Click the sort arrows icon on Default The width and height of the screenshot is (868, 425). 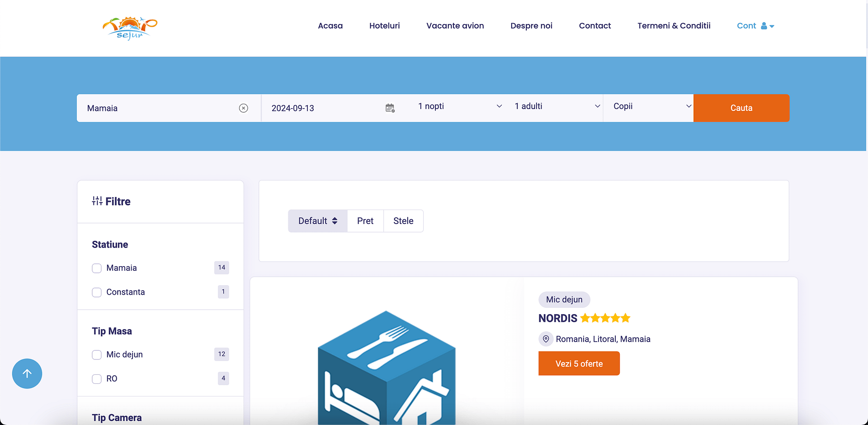tap(335, 220)
